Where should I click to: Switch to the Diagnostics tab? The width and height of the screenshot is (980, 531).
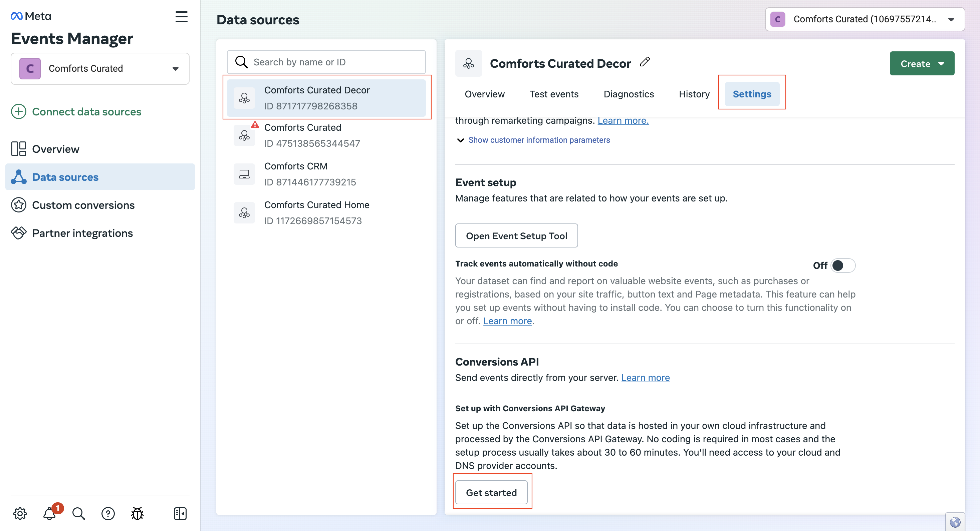pos(629,94)
